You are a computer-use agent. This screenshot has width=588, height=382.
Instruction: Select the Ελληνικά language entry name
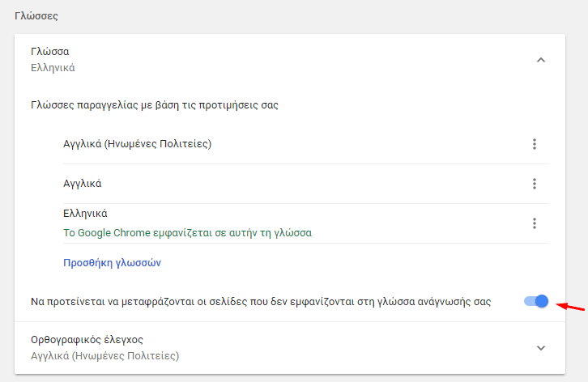pyautogui.click(x=85, y=214)
